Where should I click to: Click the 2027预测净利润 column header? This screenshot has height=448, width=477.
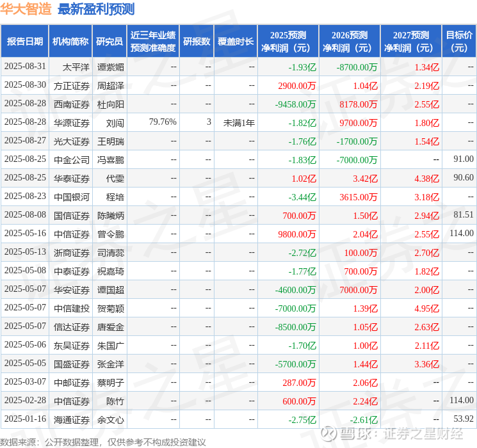pos(411,42)
